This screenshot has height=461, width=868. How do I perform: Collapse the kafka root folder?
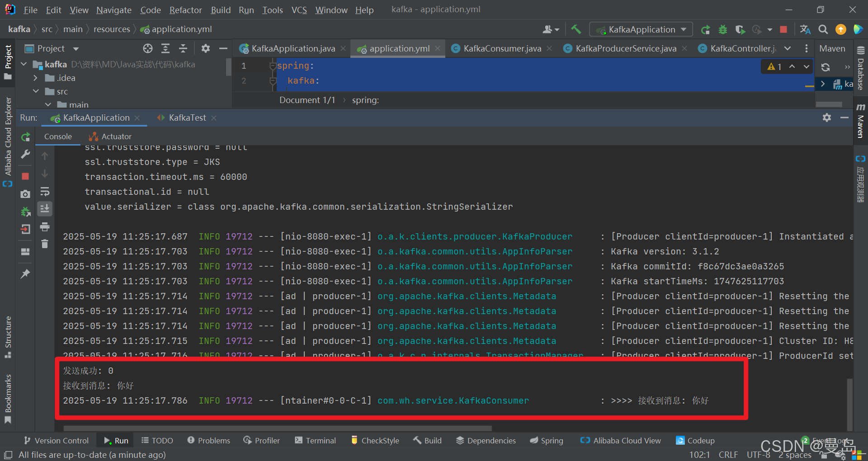tap(24, 64)
